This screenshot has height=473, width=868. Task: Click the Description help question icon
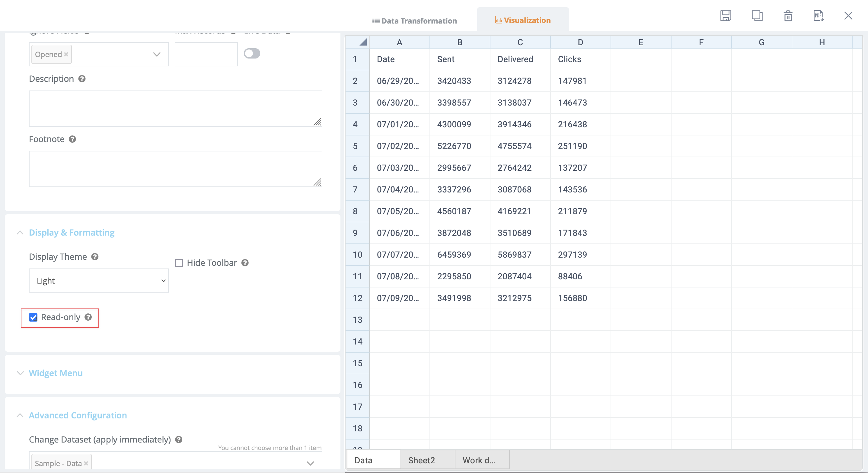click(x=82, y=79)
